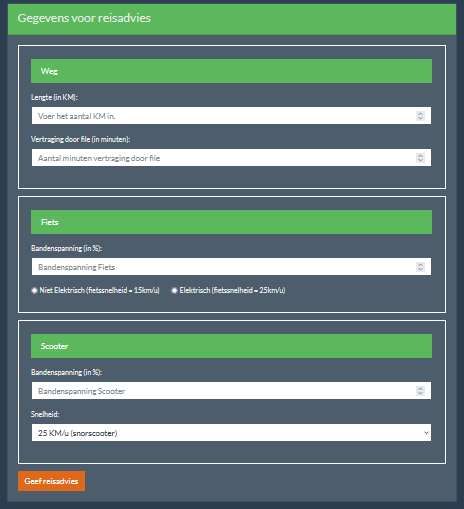Viewport: 464px width, 509px height.
Task: Select the Elektrisch 25km/u radio button
Action: click(x=174, y=290)
